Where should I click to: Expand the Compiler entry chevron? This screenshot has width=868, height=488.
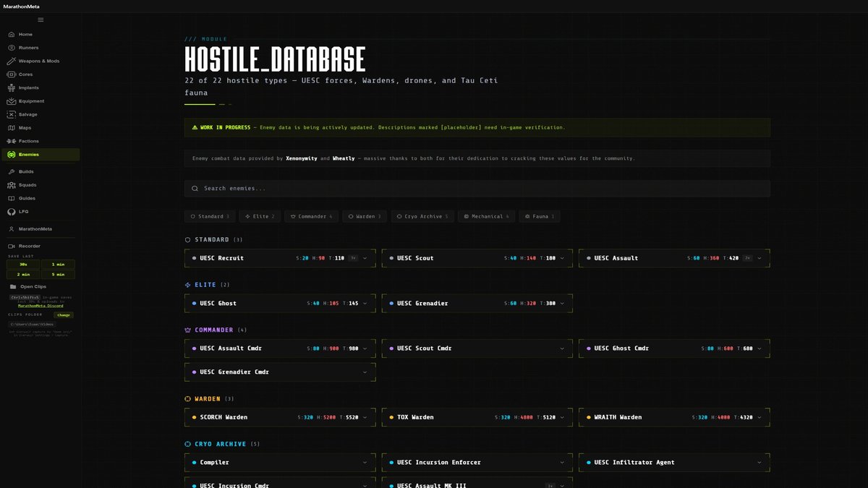[x=365, y=463]
